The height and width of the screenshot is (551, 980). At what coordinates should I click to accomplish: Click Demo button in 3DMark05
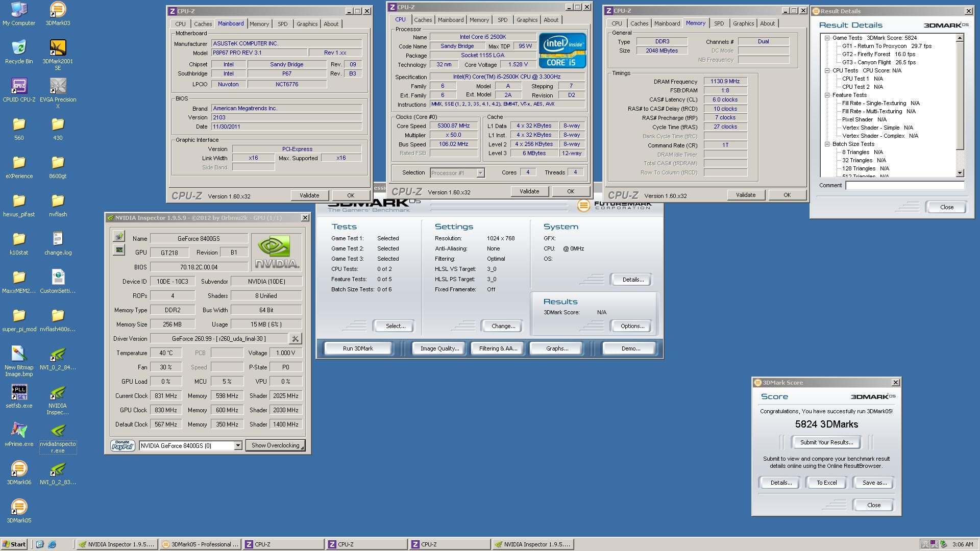630,348
